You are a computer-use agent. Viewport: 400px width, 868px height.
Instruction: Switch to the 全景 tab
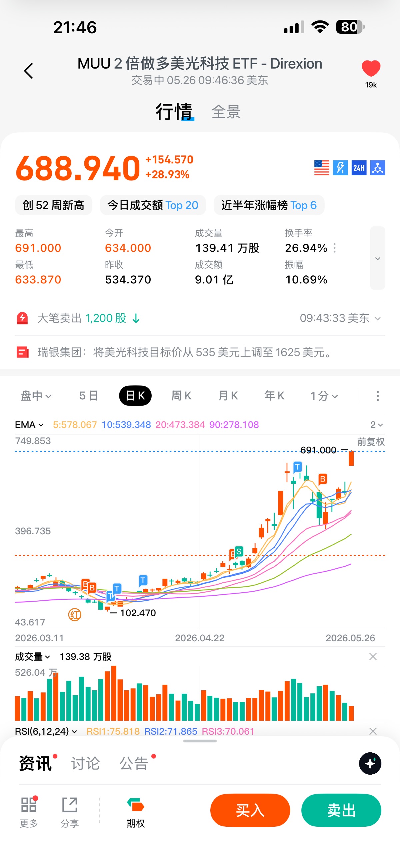point(226,112)
